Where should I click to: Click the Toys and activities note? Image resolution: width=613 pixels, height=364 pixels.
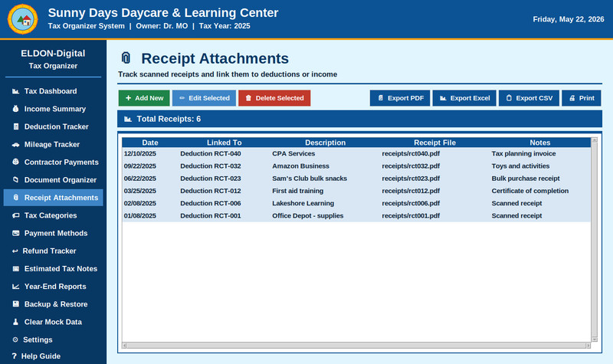pyautogui.click(x=520, y=166)
